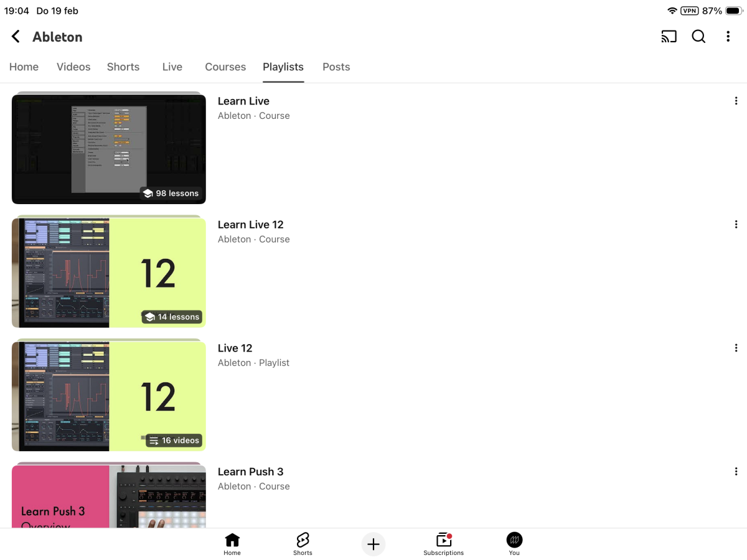Open the Learn Live 12 course thumbnail

109,273
